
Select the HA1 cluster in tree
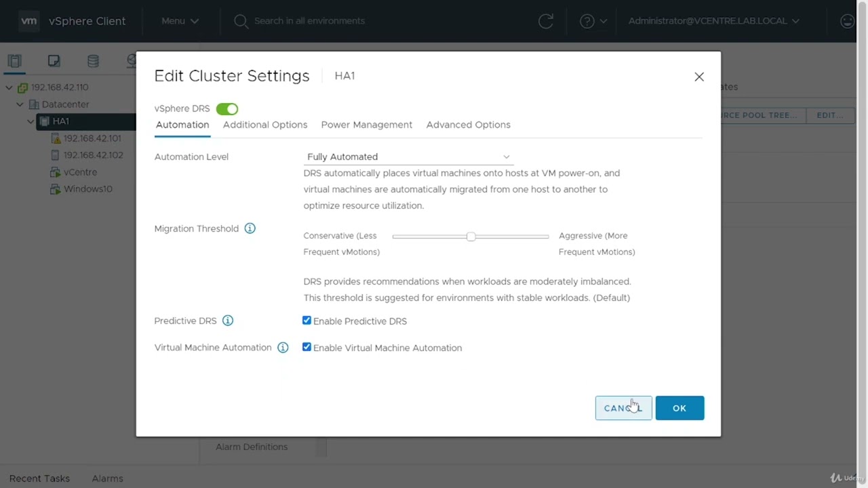click(61, 121)
